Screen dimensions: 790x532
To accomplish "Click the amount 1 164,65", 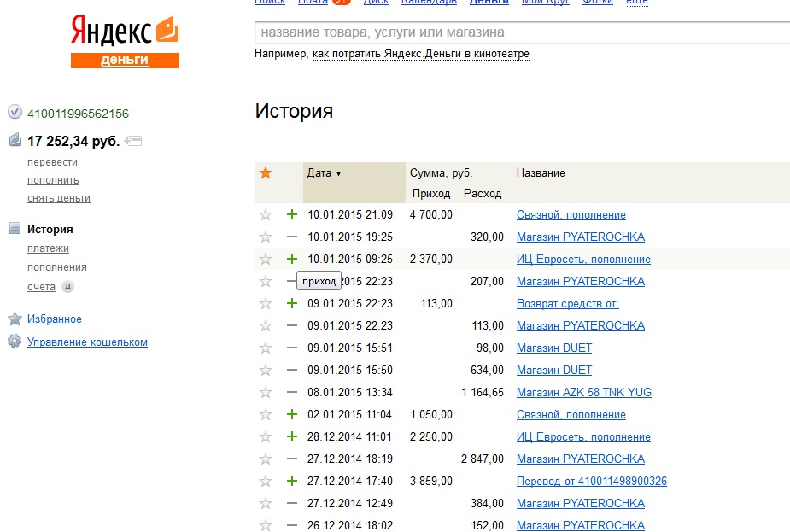I will [x=483, y=392].
